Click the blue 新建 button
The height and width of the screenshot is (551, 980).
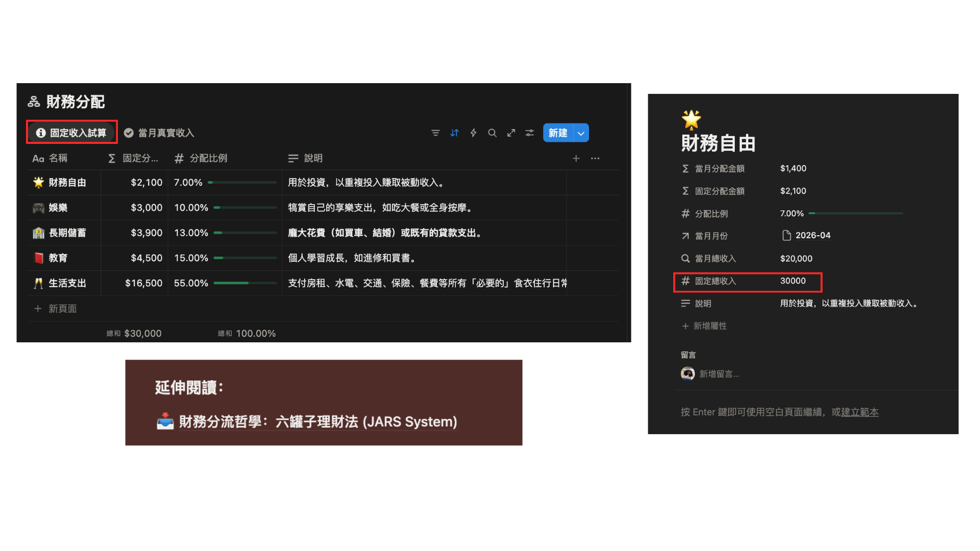(x=558, y=133)
